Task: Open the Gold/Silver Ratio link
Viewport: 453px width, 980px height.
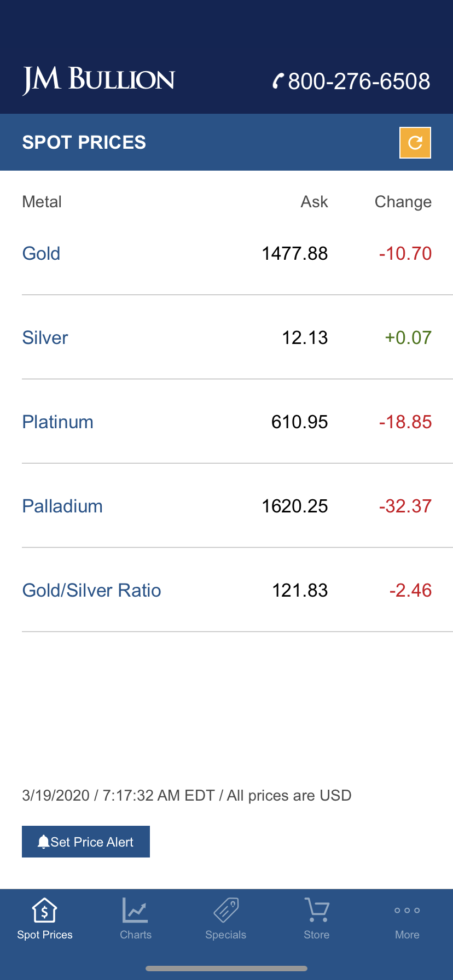Action: click(91, 591)
